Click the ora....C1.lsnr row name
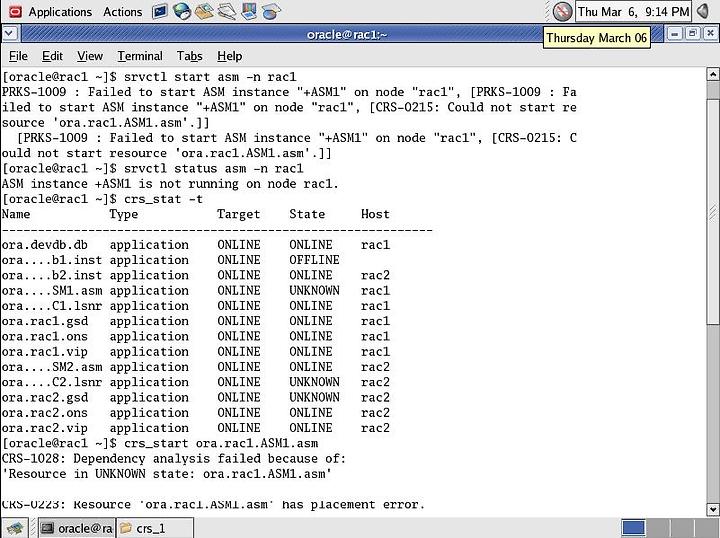This screenshot has height=538, width=720. 52,306
